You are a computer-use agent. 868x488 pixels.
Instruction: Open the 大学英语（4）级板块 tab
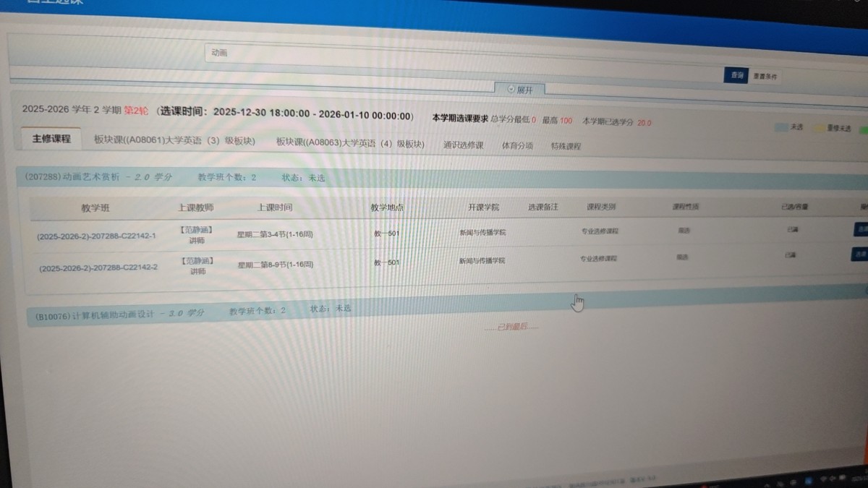click(350, 143)
